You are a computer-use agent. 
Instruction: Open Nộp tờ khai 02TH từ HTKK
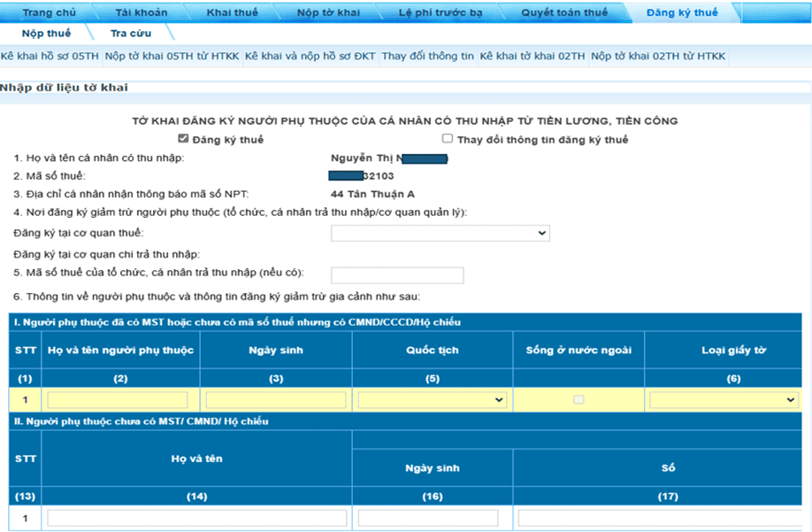point(658,57)
